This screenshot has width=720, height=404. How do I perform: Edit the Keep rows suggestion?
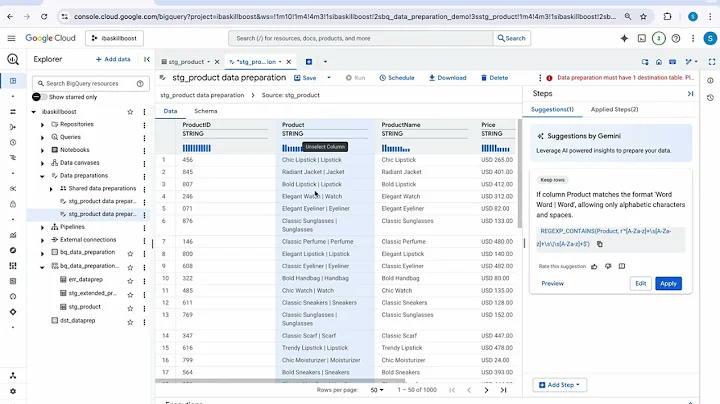tap(641, 284)
